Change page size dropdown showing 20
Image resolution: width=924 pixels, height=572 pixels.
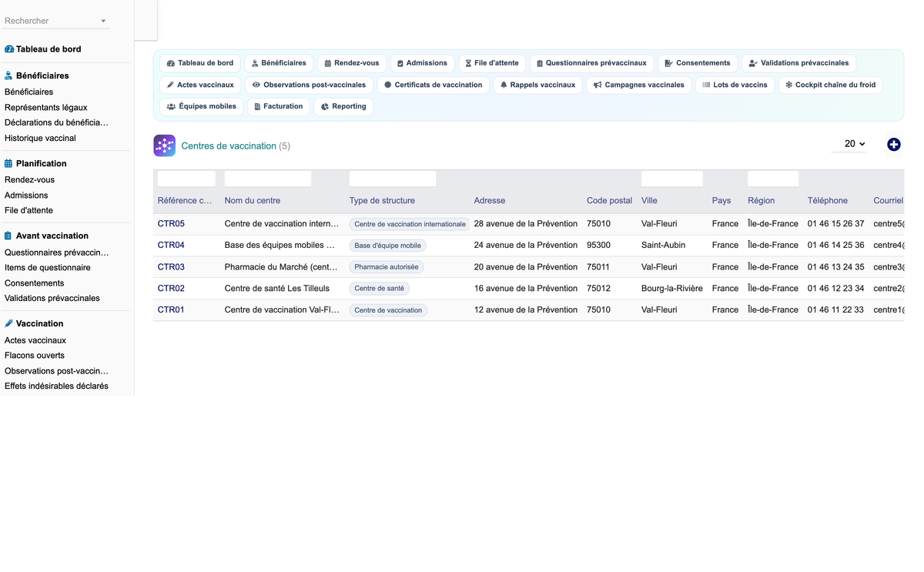click(849, 144)
